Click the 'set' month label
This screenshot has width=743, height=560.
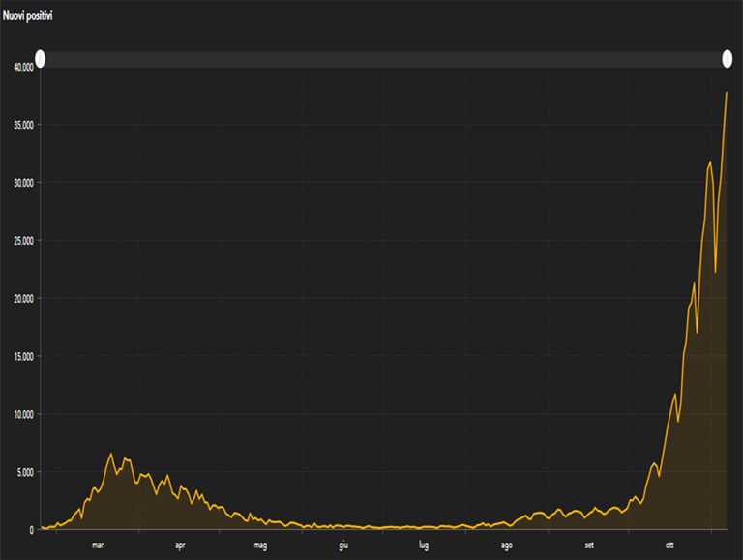coord(589,545)
